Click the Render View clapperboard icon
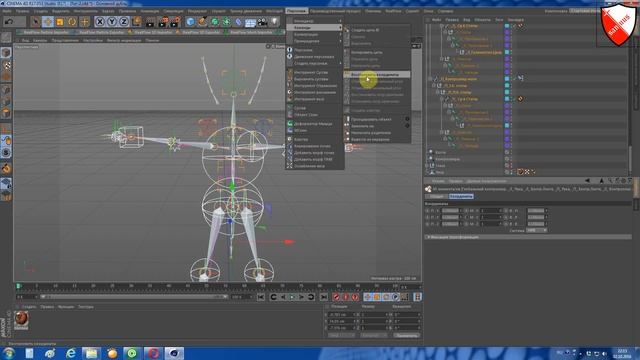Viewport: 640px width, 360px height. click(x=150, y=21)
